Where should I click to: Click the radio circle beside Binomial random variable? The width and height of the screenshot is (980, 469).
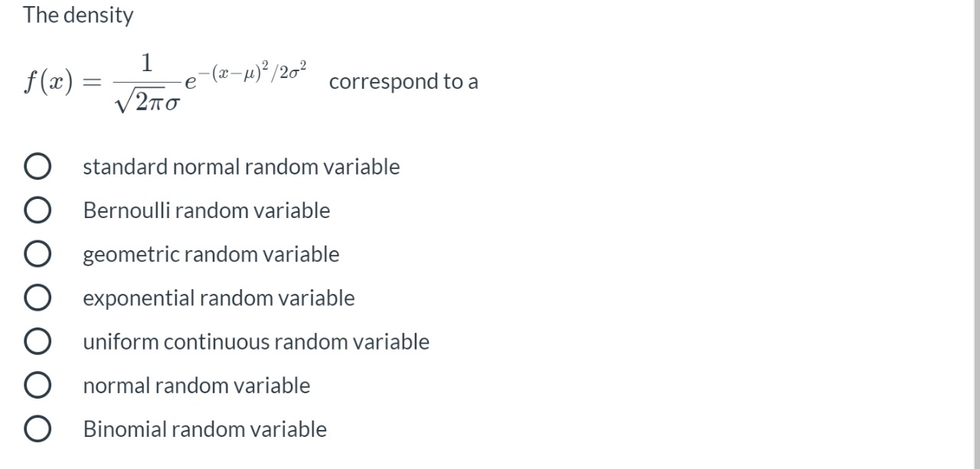[38, 429]
